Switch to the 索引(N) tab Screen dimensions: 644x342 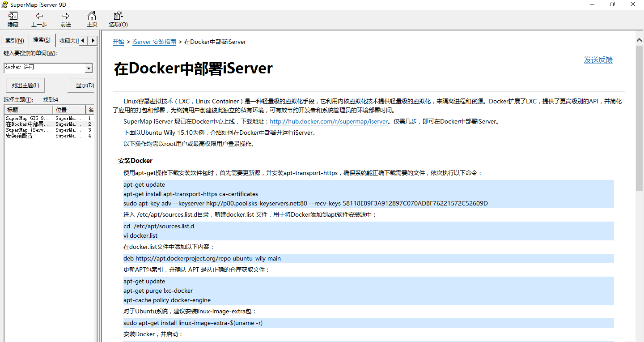point(14,41)
